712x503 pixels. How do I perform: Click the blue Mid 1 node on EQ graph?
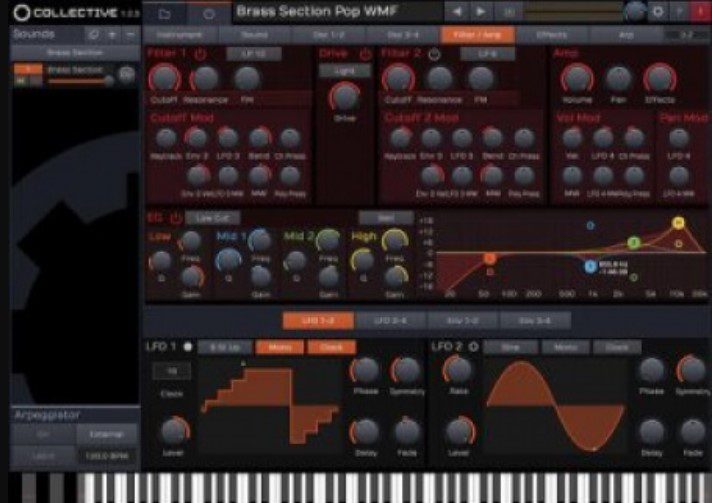point(590,266)
